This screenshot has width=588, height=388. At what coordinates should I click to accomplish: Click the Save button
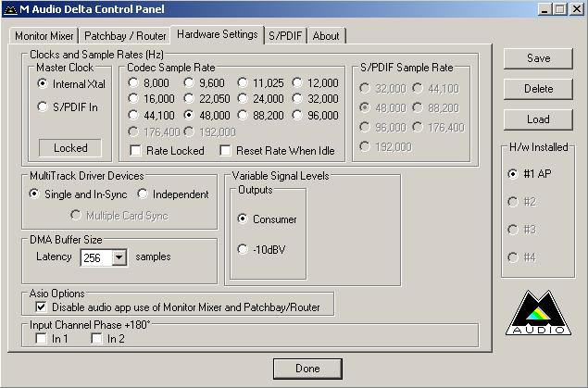(x=538, y=58)
